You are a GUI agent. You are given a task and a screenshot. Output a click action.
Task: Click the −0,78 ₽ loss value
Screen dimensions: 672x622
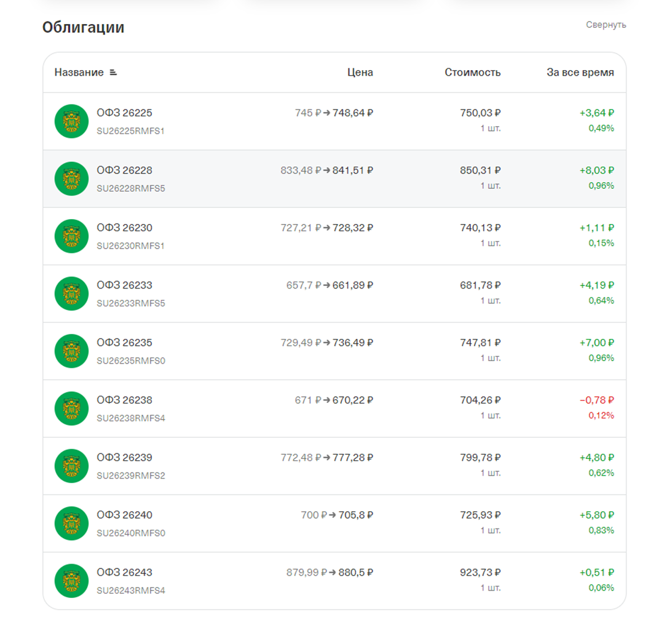tap(596, 400)
